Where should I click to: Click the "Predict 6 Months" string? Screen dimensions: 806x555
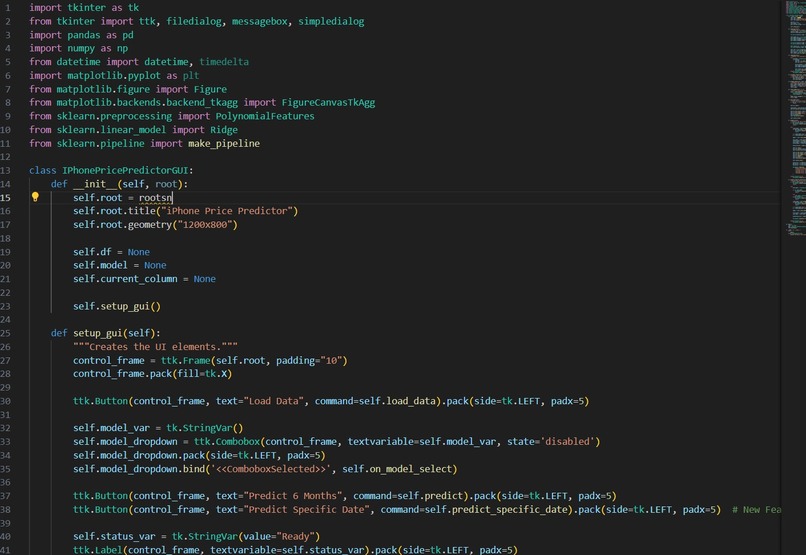tap(293, 496)
